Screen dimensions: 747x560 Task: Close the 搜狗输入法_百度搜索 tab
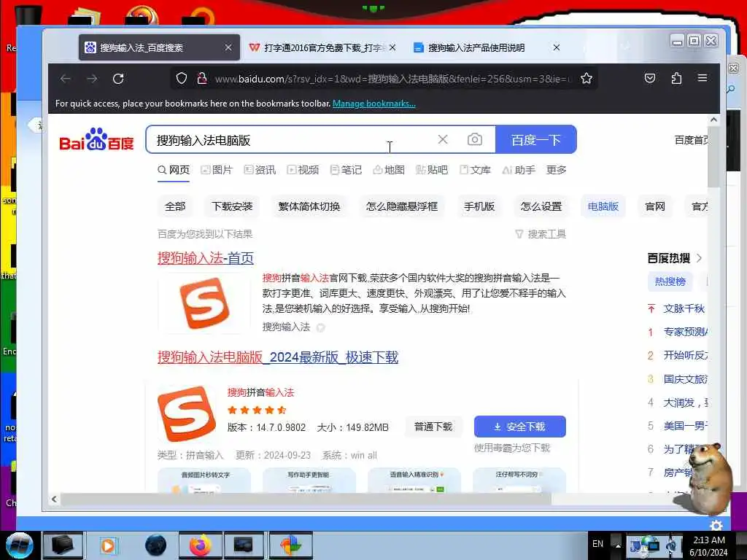pos(228,47)
